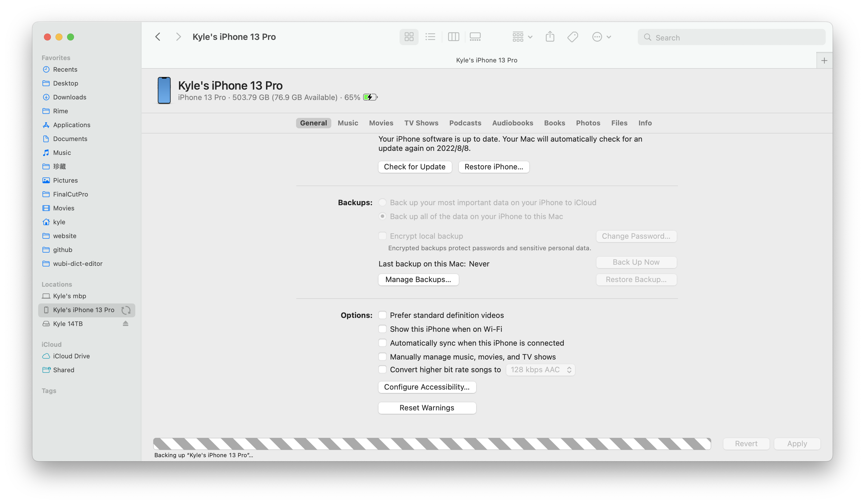Image resolution: width=865 pixels, height=504 pixels.
Task: Click the striped backup progress bar
Action: click(x=432, y=444)
